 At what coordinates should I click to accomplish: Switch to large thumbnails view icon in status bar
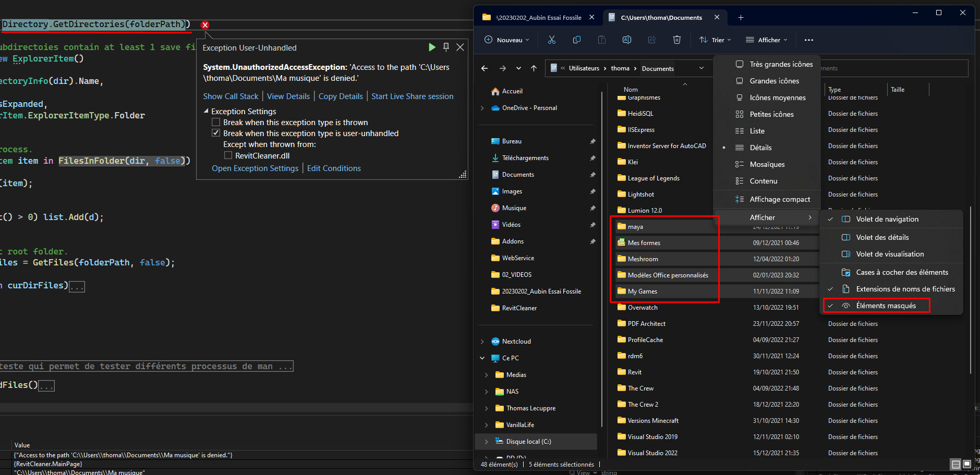(x=967, y=464)
